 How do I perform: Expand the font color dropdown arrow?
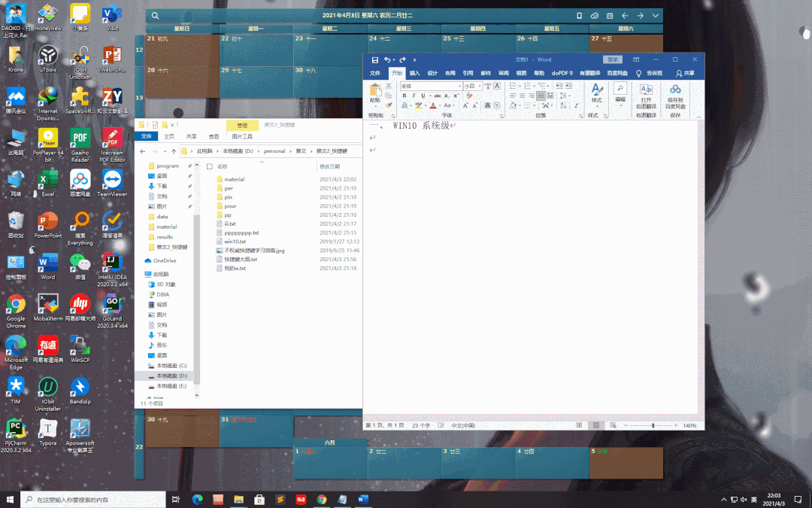coord(439,106)
